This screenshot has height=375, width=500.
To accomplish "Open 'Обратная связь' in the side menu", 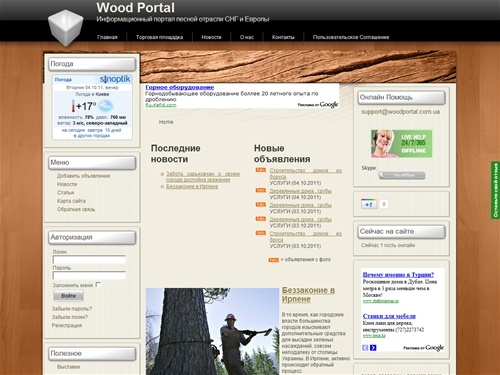I will 76,209.
